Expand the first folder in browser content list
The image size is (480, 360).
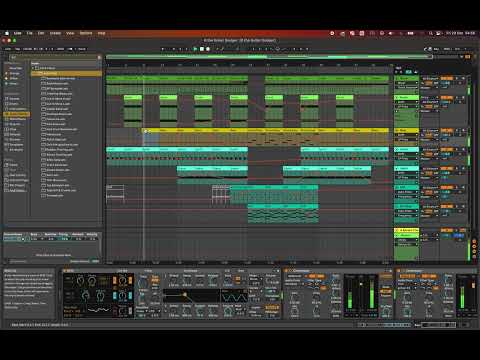(33, 68)
